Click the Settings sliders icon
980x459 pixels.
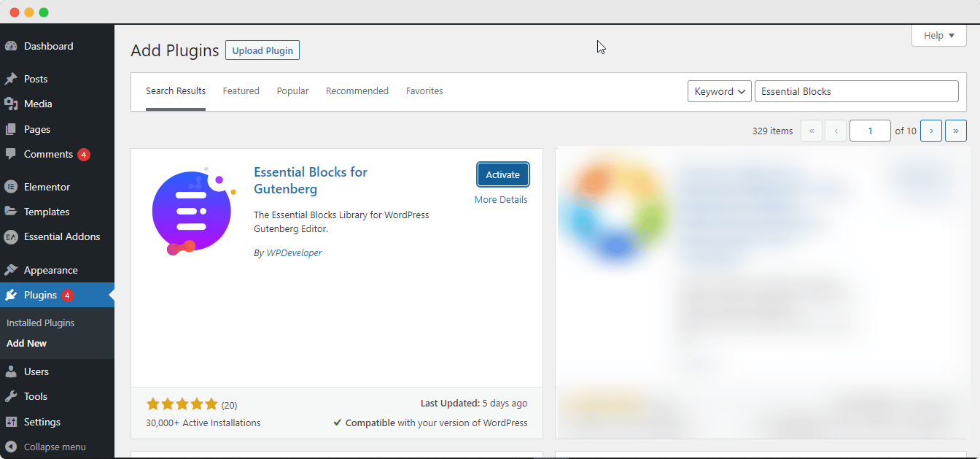pos(11,422)
